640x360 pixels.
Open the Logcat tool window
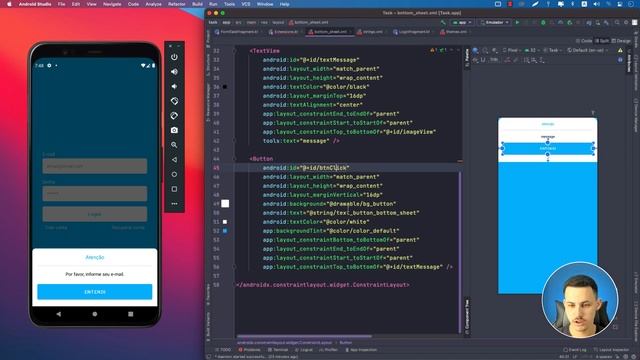[x=304, y=350]
